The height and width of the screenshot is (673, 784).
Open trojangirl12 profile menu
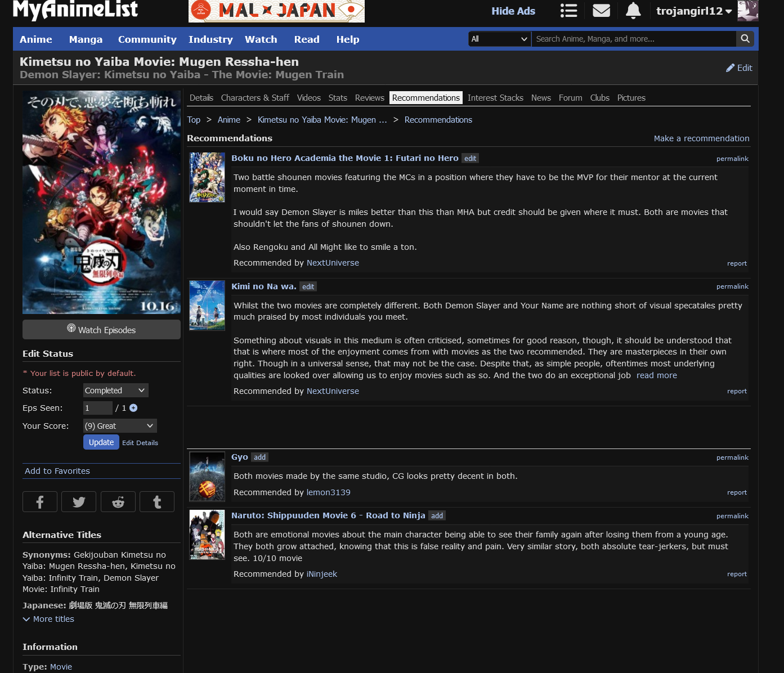[693, 11]
